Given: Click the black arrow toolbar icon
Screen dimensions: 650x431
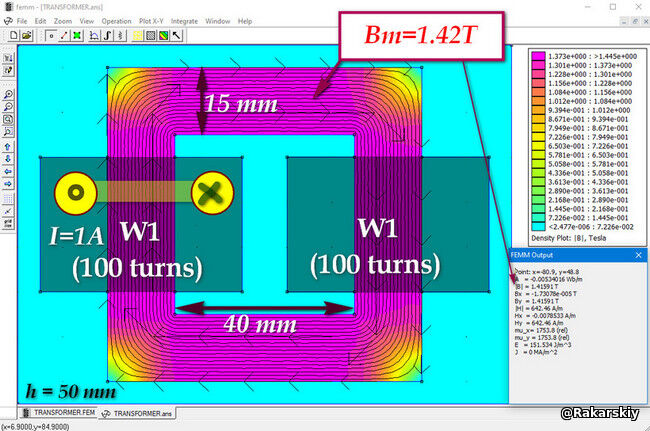Looking at the screenshot, I should 177,36.
